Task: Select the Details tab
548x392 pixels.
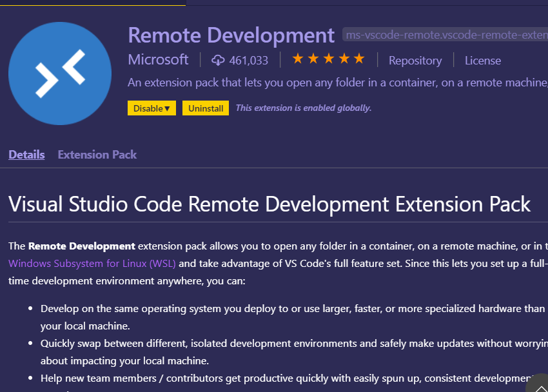Action: [x=26, y=155]
